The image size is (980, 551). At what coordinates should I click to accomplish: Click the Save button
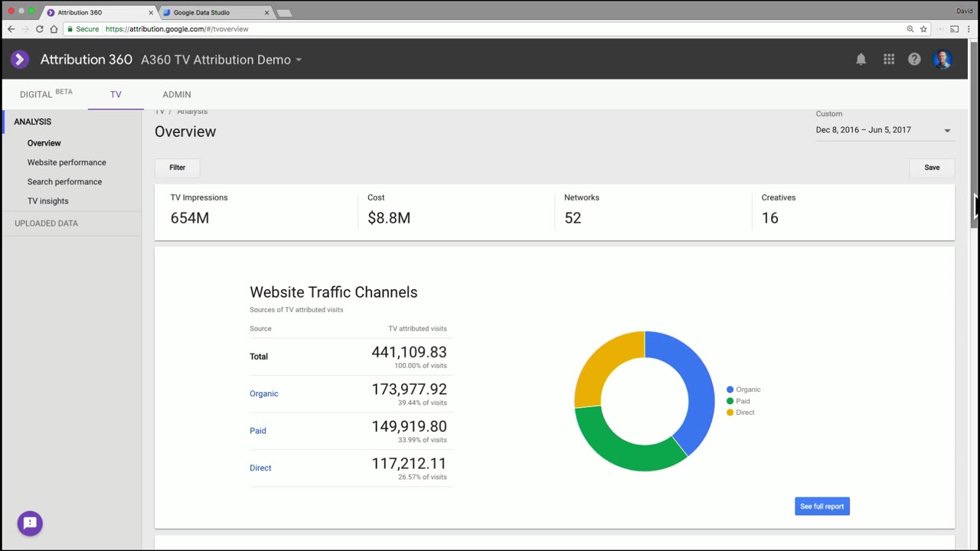(932, 168)
